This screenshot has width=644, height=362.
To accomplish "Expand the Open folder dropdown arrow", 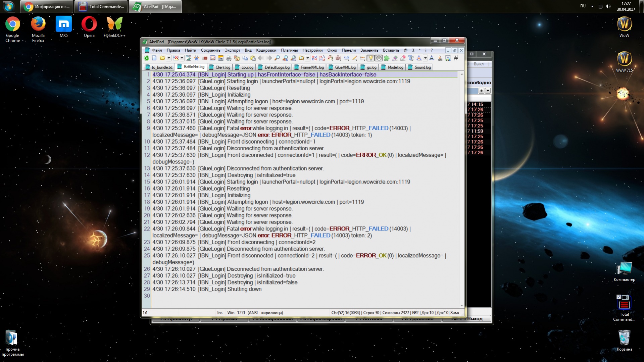I will coord(169,58).
